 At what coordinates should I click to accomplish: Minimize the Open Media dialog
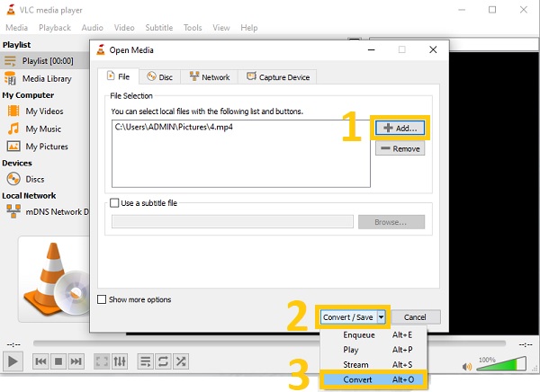click(371, 50)
